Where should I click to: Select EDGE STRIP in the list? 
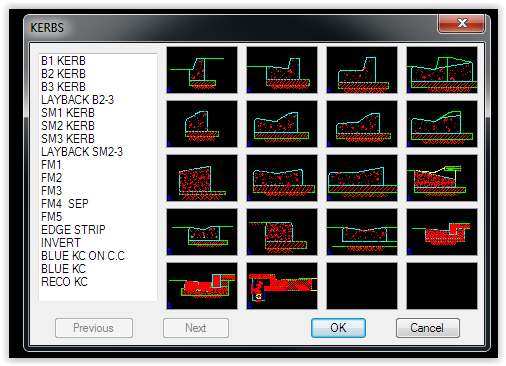[x=73, y=230]
